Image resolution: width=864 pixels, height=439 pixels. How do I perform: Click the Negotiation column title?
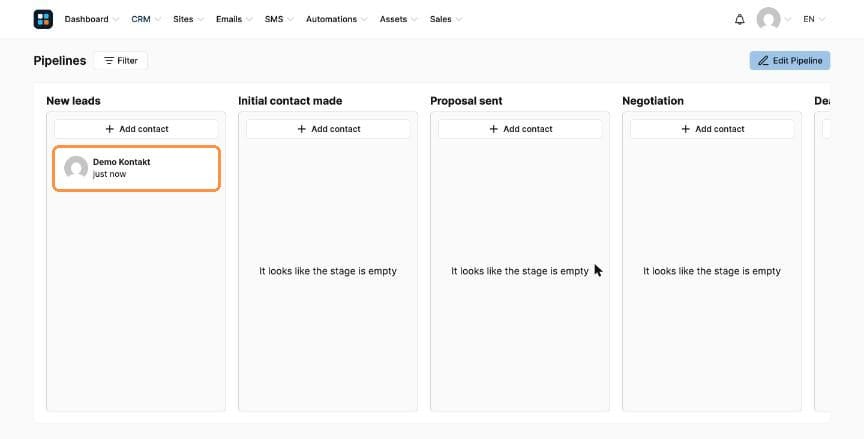(653, 101)
